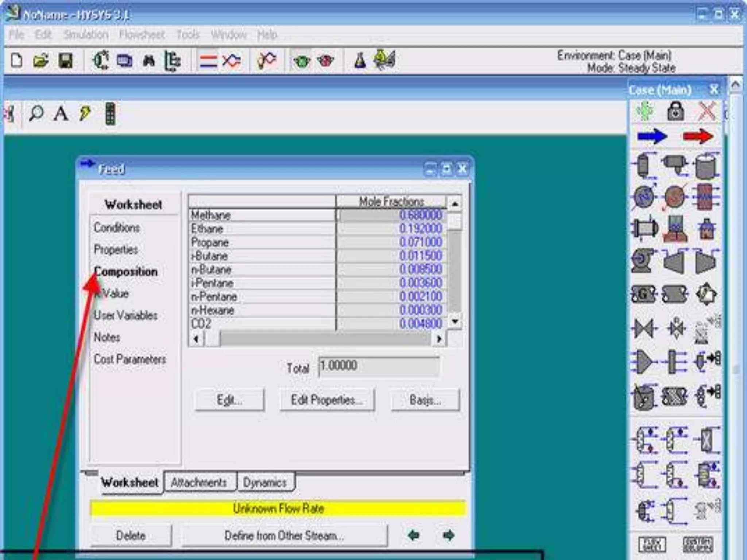The width and height of the screenshot is (747, 560).
Task: Select Conditions in Worksheet list
Action: pos(117,227)
